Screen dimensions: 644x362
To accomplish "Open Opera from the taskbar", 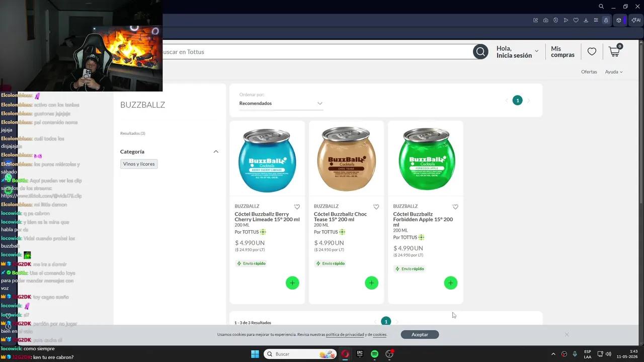I will [x=345, y=354].
